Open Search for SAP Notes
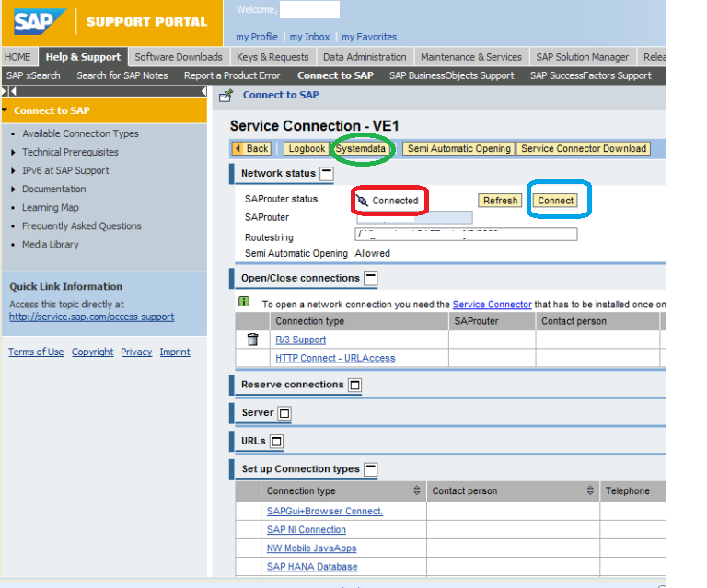 point(122,75)
